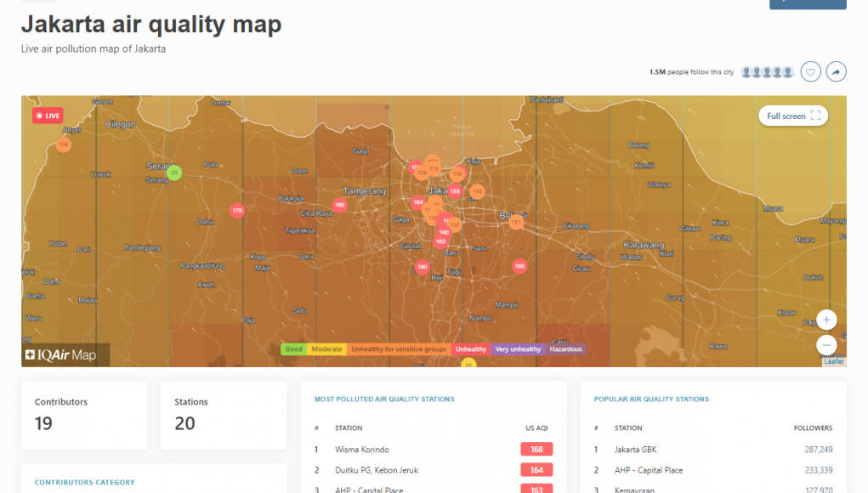868x493 pixels.
Task: Click the orange 143 AQI marker
Action: click(477, 192)
